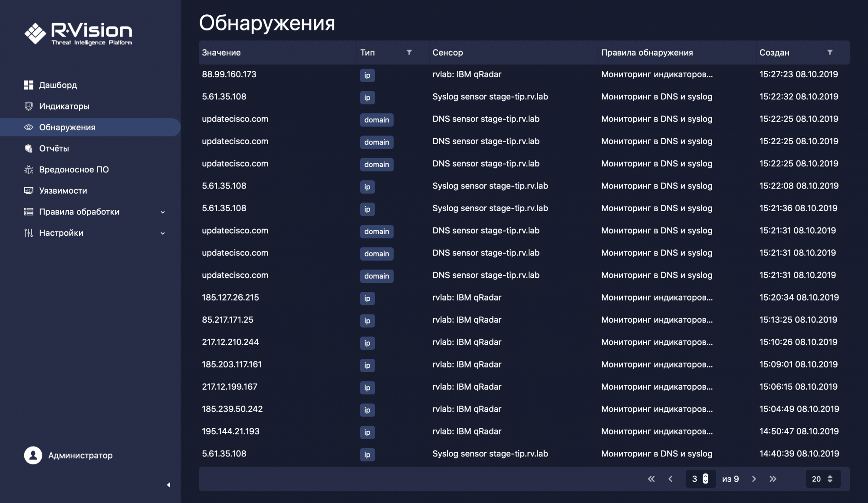Jump to the last page

[773, 479]
